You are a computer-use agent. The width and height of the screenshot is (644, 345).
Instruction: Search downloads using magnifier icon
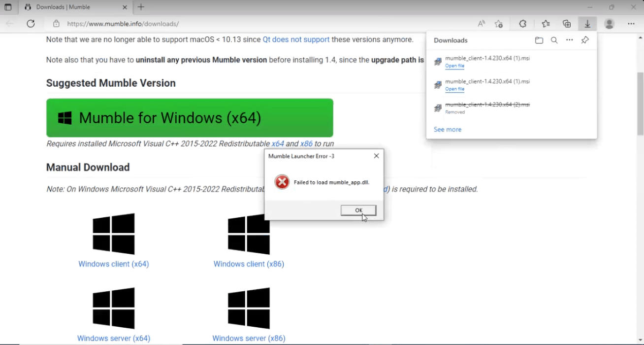point(554,40)
